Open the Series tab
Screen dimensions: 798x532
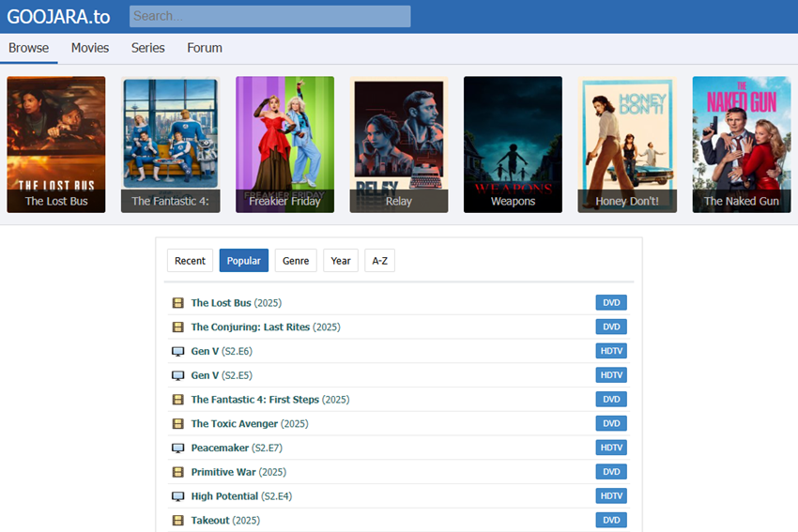pyautogui.click(x=147, y=48)
